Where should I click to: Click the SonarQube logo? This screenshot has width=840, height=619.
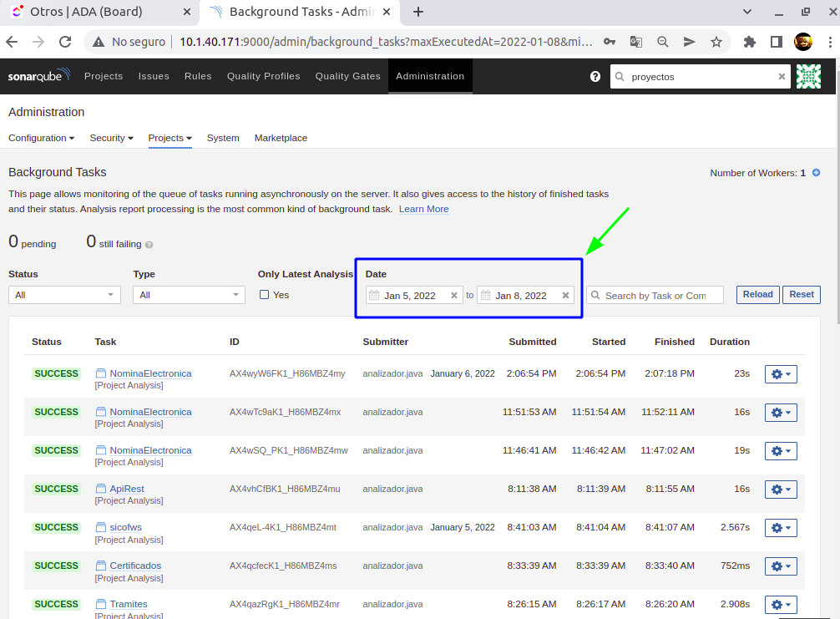(x=38, y=76)
